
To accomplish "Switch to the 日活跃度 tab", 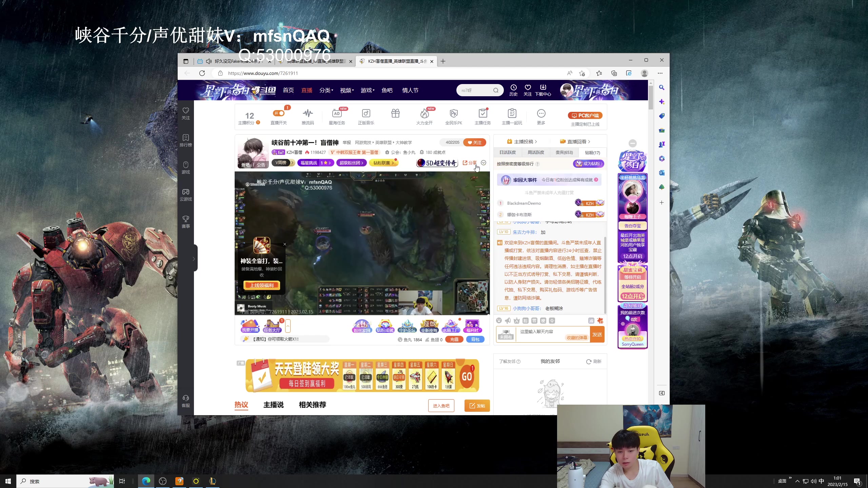I will pos(508,152).
